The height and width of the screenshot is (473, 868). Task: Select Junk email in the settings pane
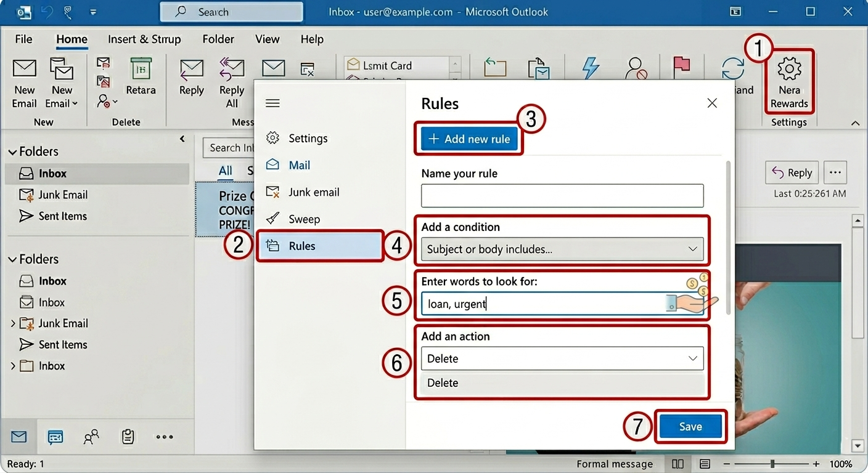point(313,192)
